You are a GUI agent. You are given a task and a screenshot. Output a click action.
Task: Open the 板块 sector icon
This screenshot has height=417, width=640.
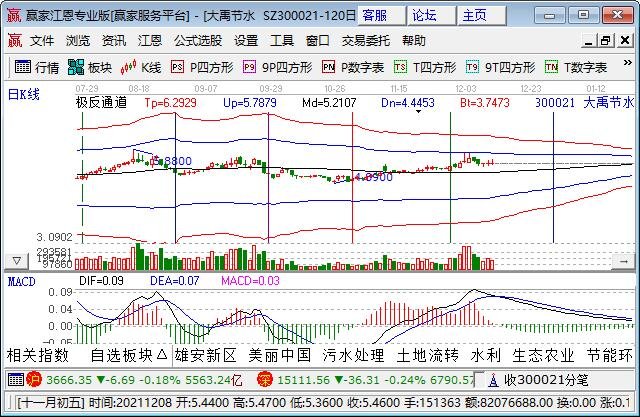pos(76,67)
